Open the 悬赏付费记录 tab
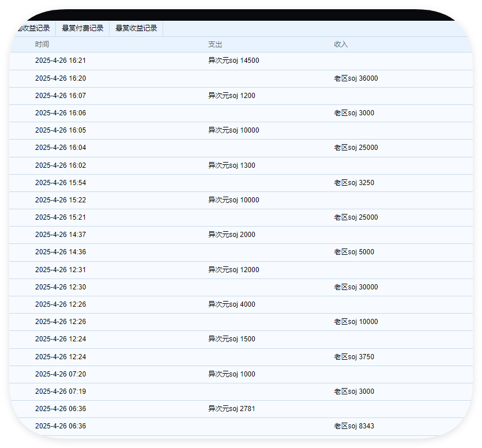The width and height of the screenshot is (482, 448). [82, 28]
